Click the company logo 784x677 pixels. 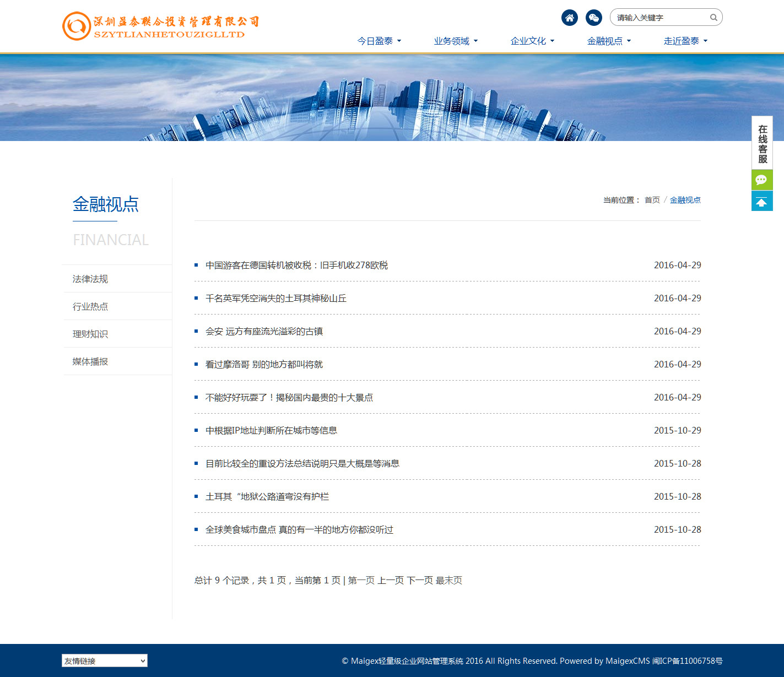(x=160, y=26)
